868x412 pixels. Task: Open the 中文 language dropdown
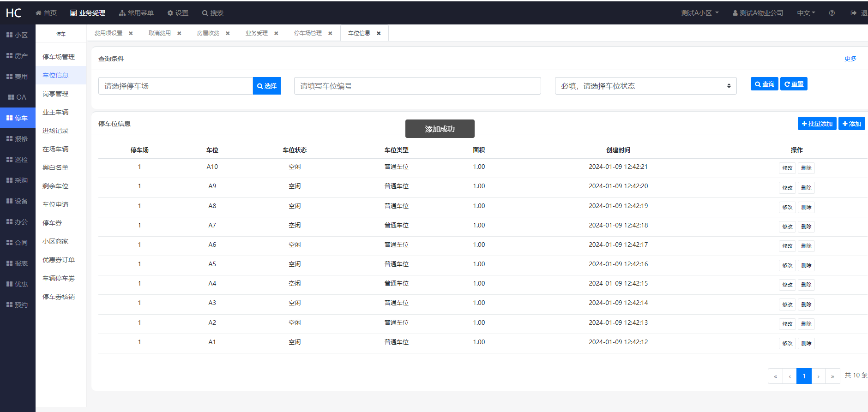point(806,13)
